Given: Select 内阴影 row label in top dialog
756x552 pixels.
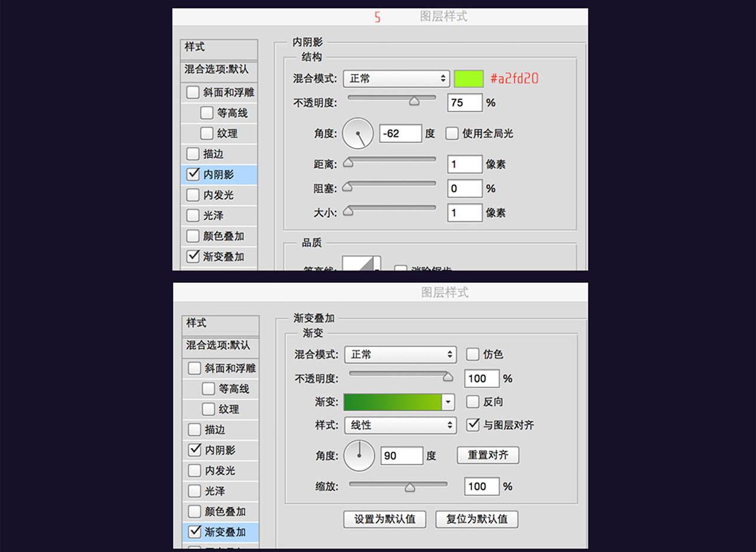Looking at the screenshot, I should pyautogui.click(x=219, y=175).
